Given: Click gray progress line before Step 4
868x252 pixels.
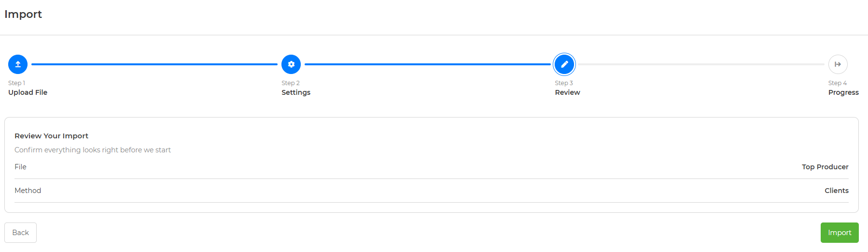Looking at the screenshot, I should point(701,64).
